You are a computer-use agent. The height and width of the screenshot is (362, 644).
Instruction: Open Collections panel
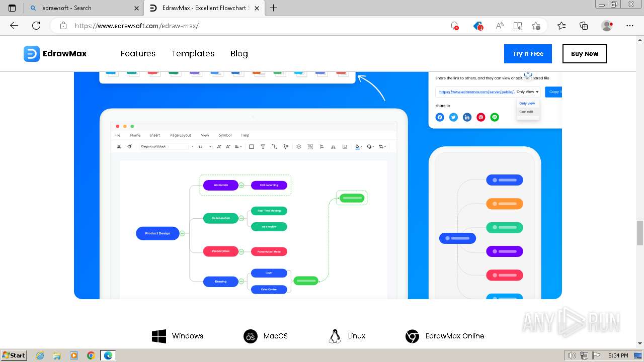point(584,26)
